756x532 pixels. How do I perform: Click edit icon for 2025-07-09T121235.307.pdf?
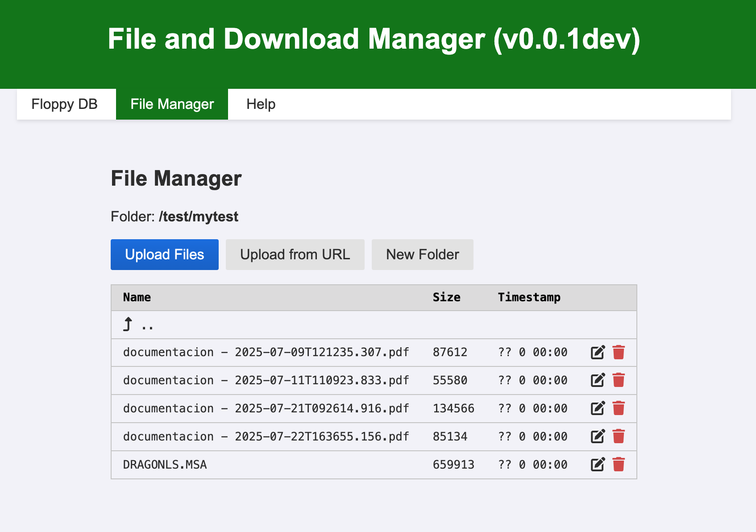(x=598, y=353)
